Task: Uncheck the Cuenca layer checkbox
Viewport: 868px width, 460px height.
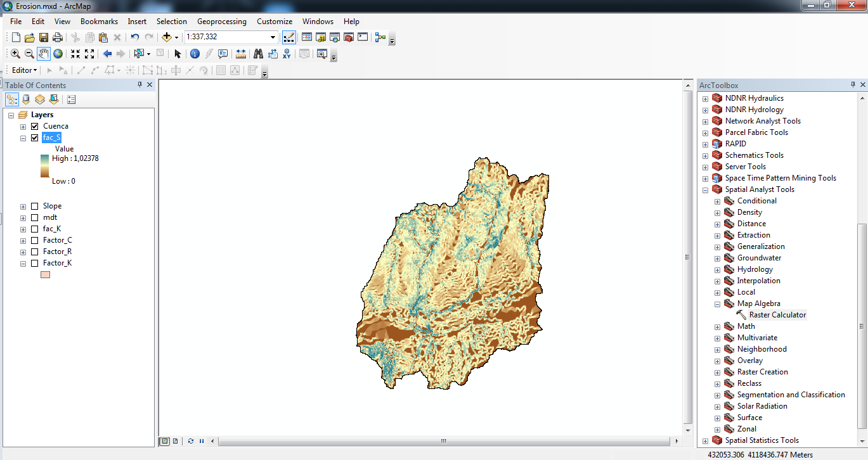Action: point(35,126)
